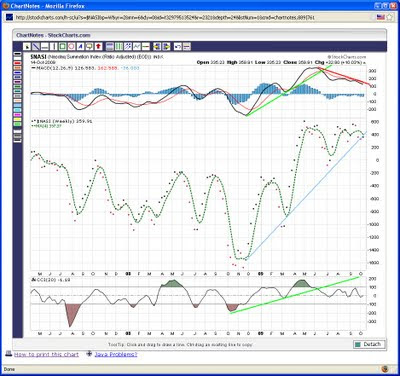Screen dimensions: 400x376
Task: Choose the pointer selection tool
Action: pyautogui.click(x=27, y=47)
